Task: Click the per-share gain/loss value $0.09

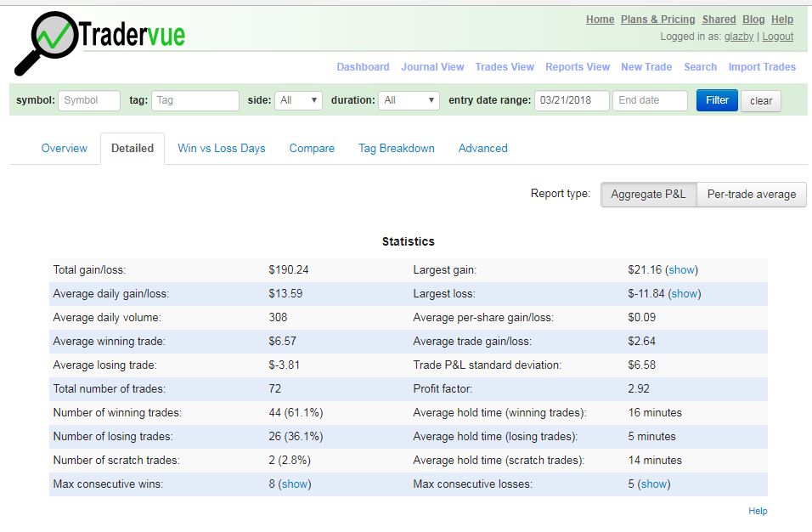Action: 641,318
